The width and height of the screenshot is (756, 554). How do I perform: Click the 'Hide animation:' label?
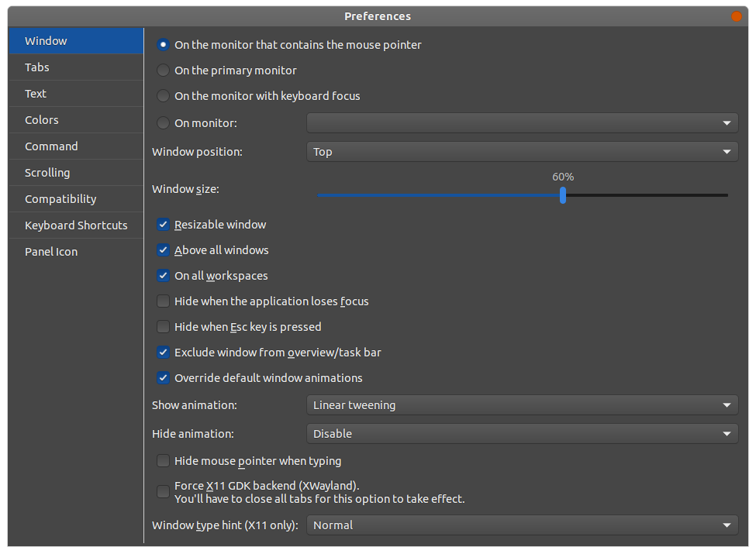(x=193, y=434)
